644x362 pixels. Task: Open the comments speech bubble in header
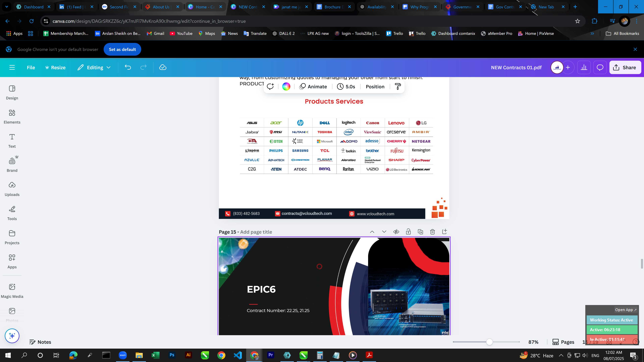[x=600, y=67]
